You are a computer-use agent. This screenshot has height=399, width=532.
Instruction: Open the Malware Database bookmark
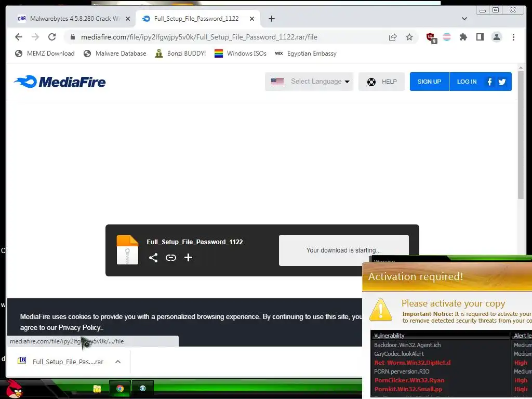(x=115, y=54)
